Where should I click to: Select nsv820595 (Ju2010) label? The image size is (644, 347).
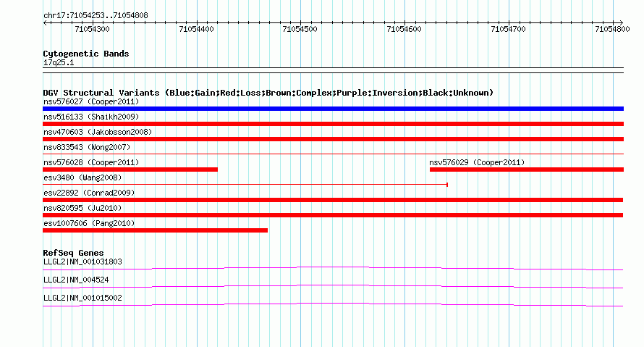pyautogui.click(x=82, y=208)
